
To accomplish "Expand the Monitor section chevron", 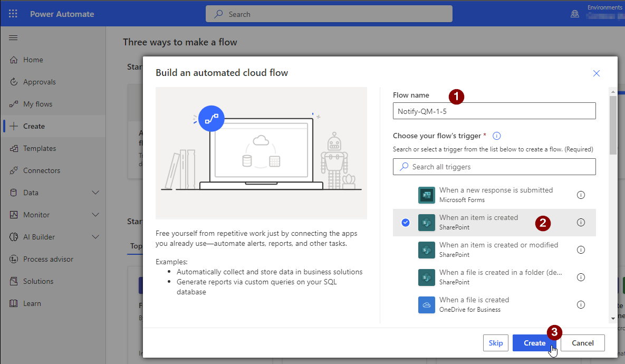I will click(95, 215).
